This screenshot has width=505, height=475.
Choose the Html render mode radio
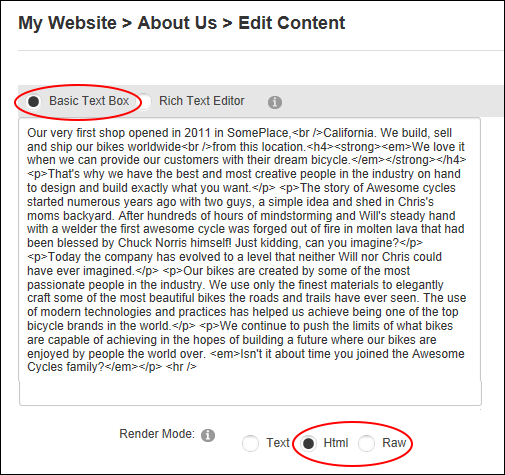tap(308, 443)
